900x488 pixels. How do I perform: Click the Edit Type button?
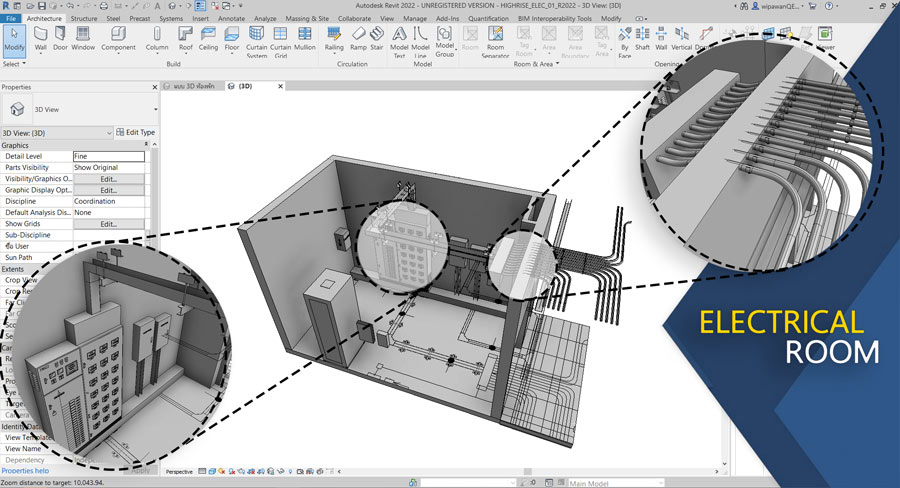tap(135, 132)
